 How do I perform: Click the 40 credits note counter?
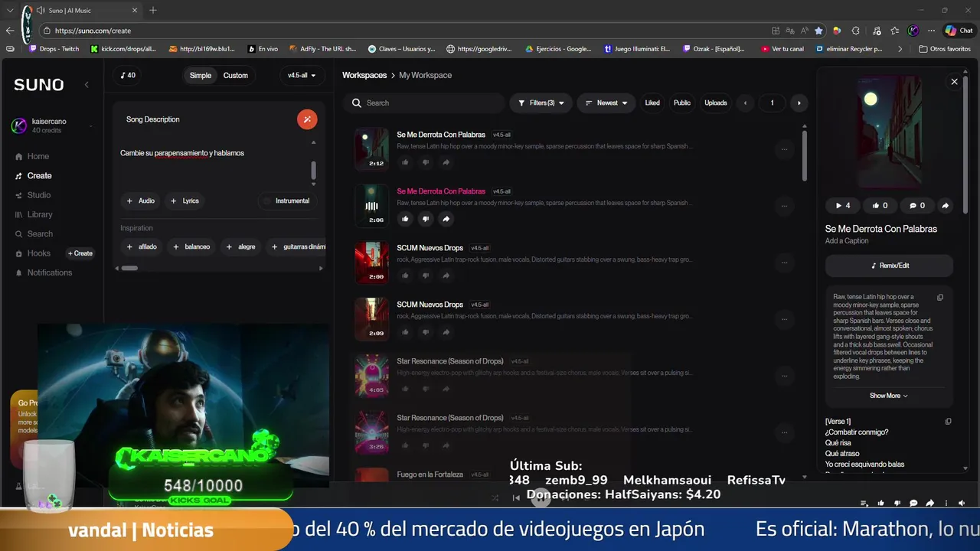[x=128, y=75]
